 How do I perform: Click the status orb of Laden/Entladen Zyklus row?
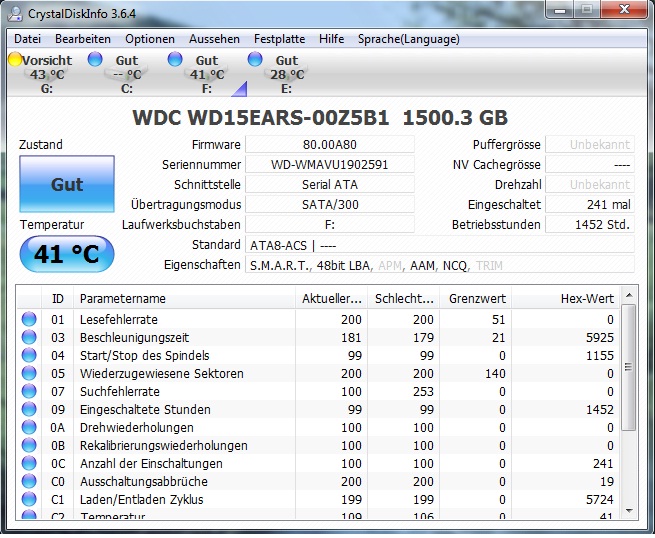point(29,499)
